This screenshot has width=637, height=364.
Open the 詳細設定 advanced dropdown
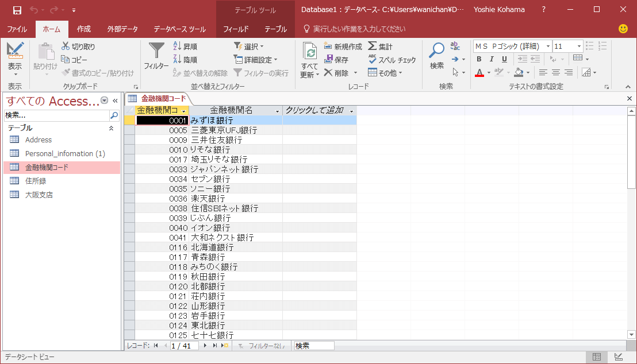pyautogui.click(x=255, y=60)
